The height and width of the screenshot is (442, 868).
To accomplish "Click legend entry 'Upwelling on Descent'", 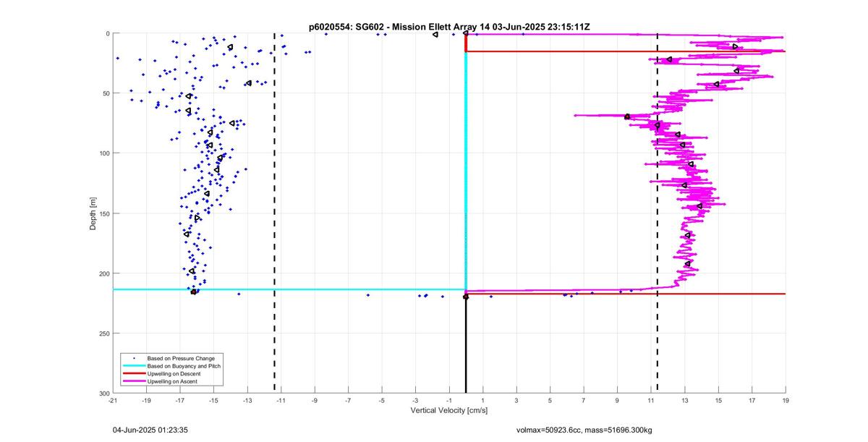I will point(174,373).
